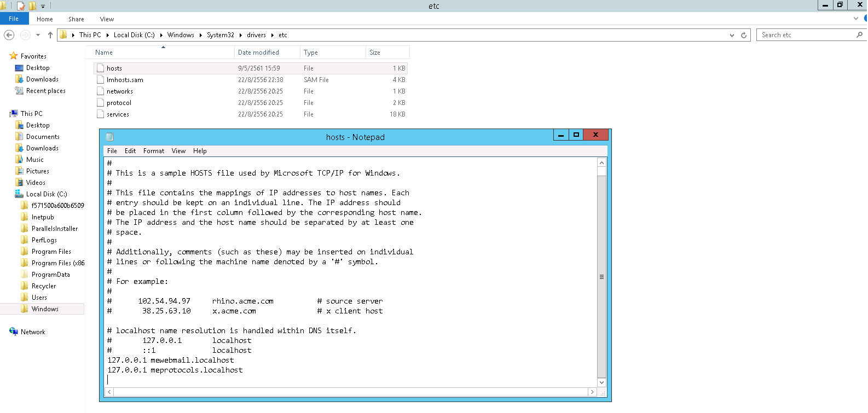Click in the Search etc field
Screen dimensions: 868x413
(805, 35)
